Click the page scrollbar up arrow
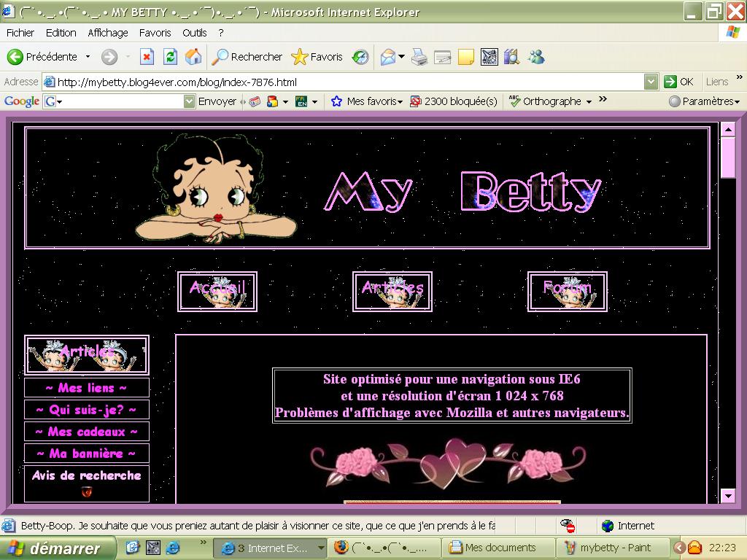 click(727, 129)
